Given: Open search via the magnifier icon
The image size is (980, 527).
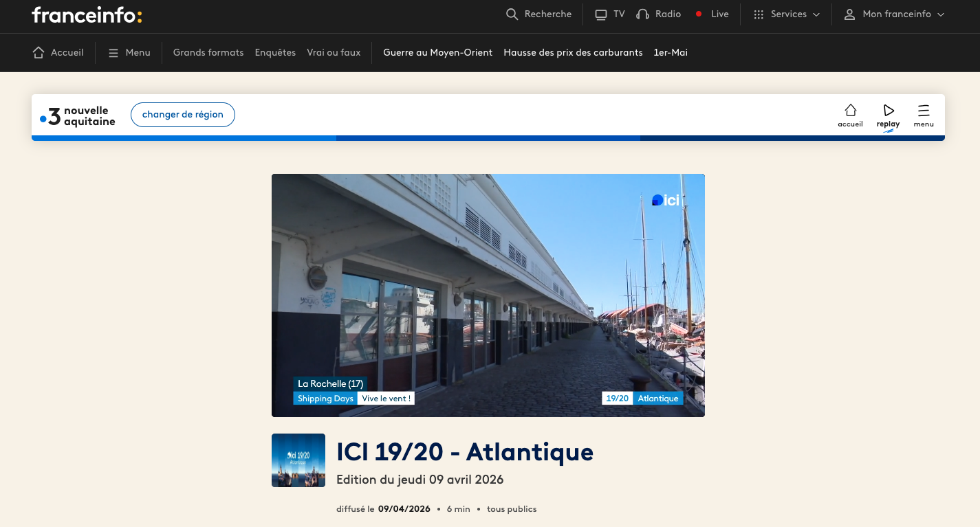Looking at the screenshot, I should click(512, 14).
